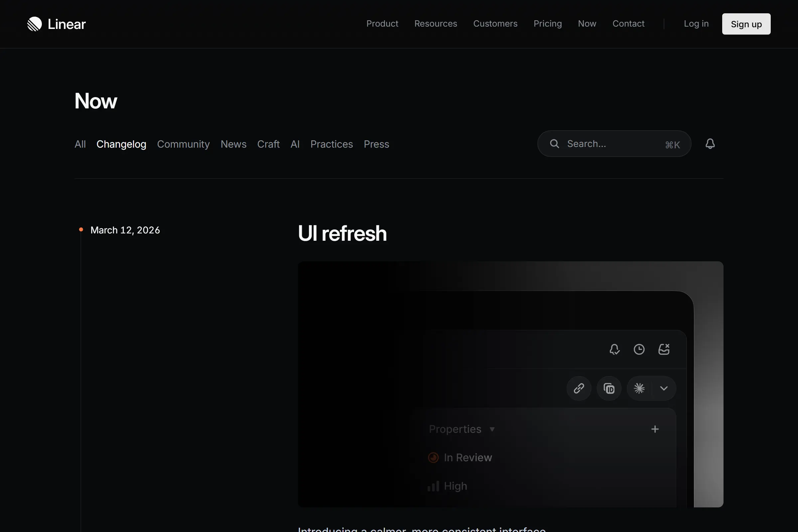Switch to the Changelog tab
Screen dimensions: 798x532
(121, 144)
